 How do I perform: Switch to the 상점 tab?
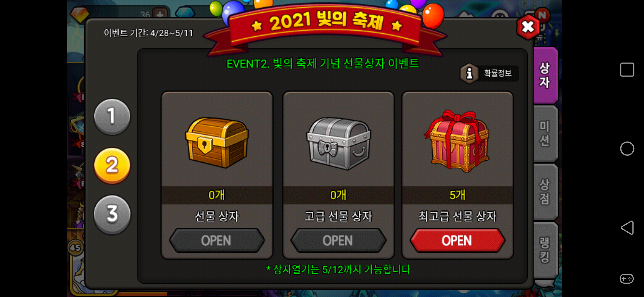pos(545,192)
